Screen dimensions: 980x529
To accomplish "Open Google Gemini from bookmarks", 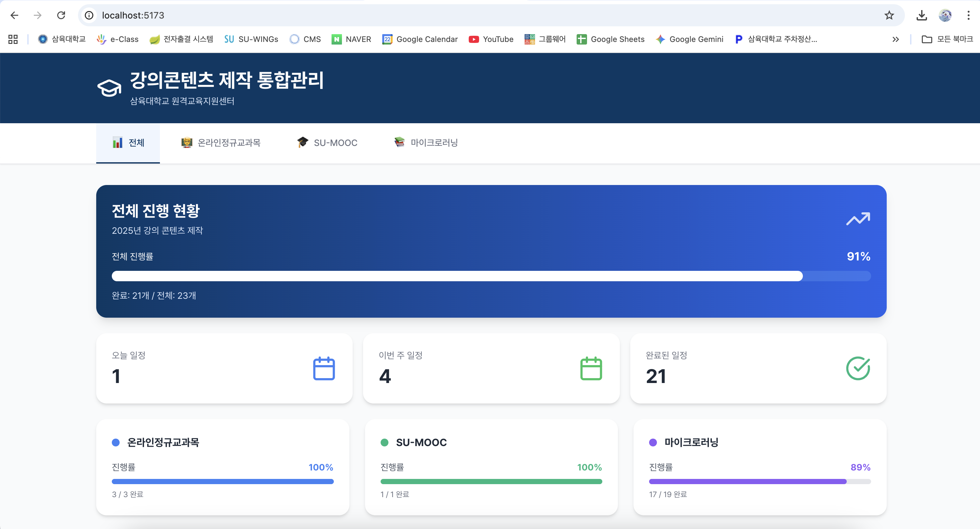I will pyautogui.click(x=689, y=39).
